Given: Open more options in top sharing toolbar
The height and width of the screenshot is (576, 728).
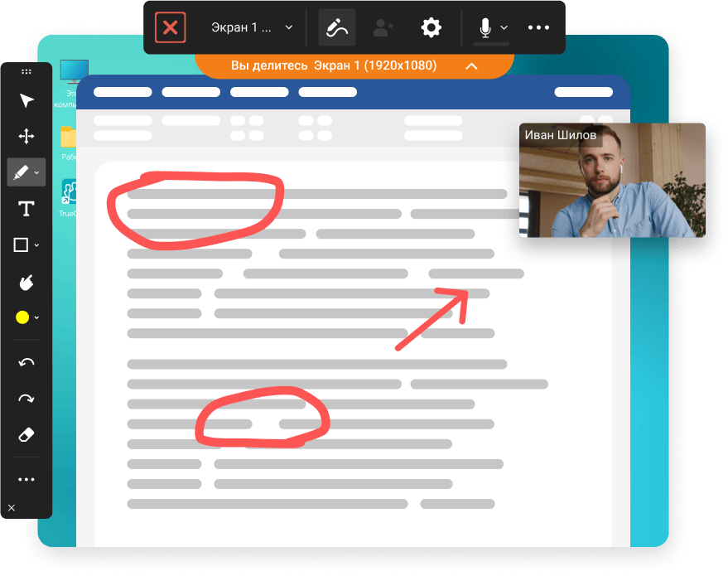Looking at the screenshot, I should pos(538,27).
